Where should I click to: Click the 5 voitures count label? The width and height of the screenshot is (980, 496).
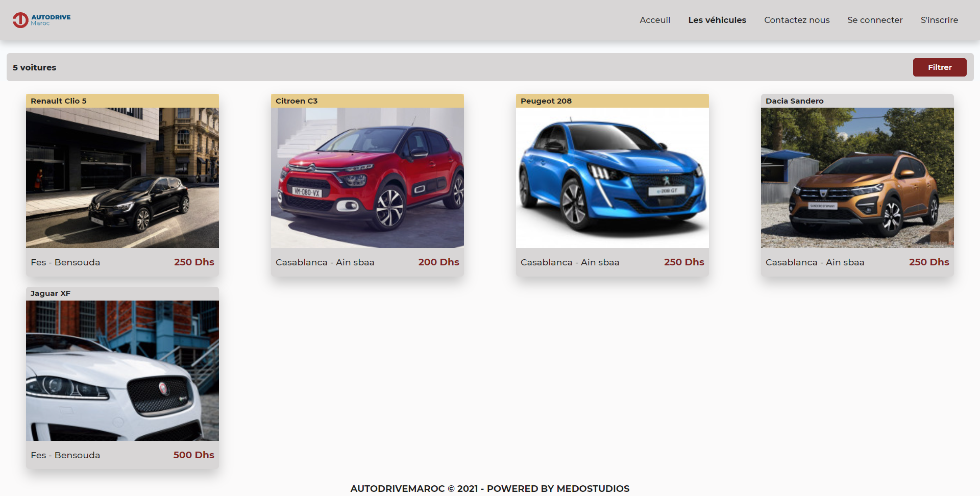tap(35, 67)
